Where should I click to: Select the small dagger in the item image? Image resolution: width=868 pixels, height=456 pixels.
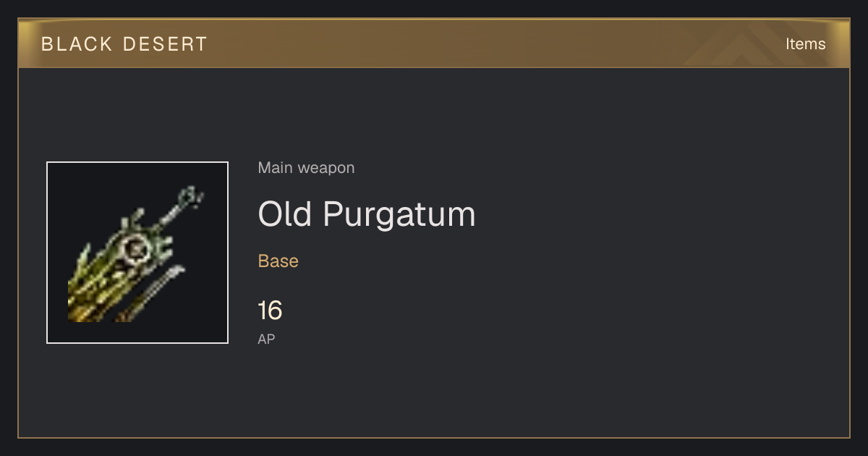[150, 293]
